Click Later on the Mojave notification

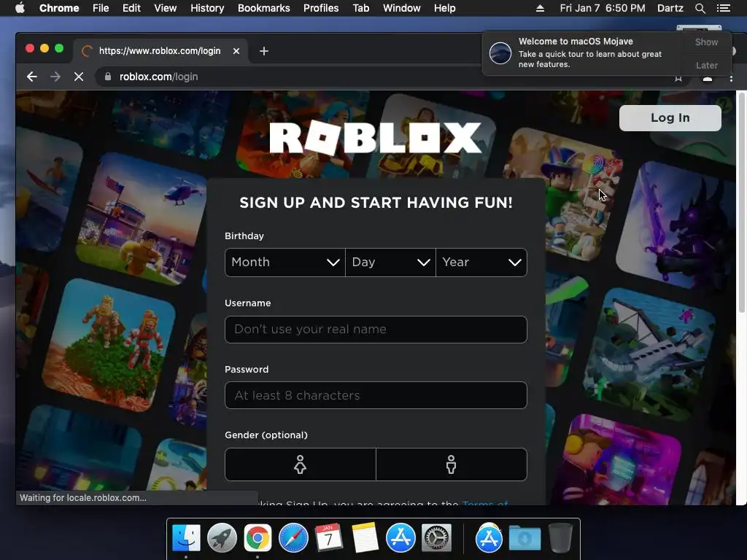pos(706,65)
